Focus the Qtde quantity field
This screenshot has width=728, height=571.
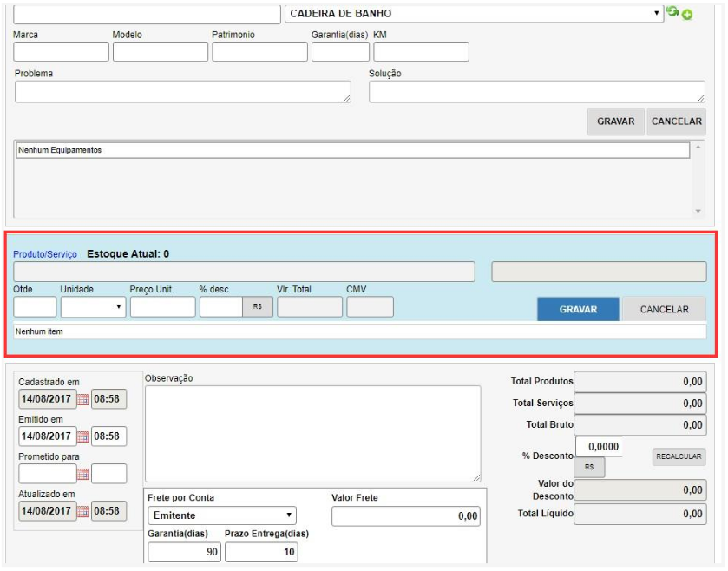(36, 307)
